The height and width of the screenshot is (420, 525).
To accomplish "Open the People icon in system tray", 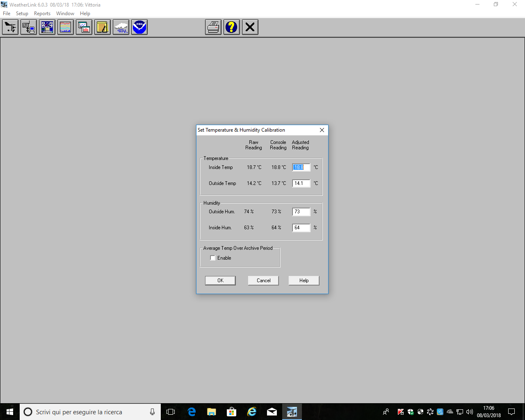I will (x=386, y=412).
